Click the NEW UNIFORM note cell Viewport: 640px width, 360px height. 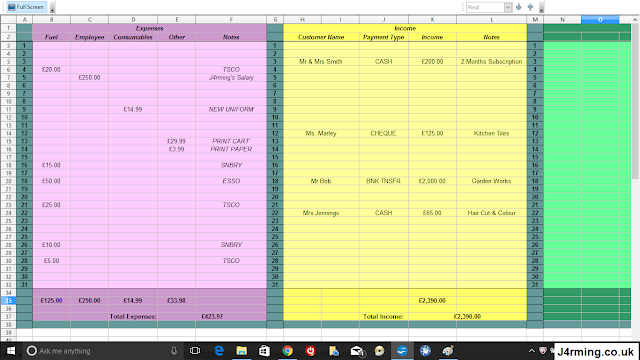[x=231, y=109]
